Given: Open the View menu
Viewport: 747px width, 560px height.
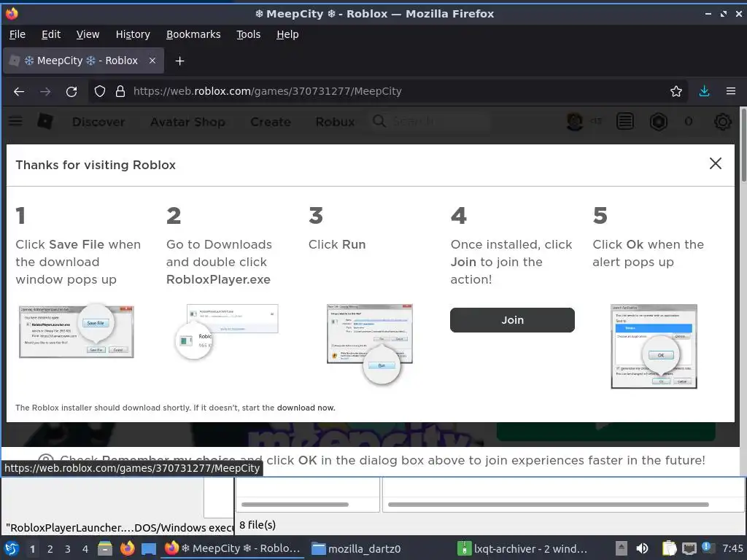Looking at the screenshot, I should 88,34.
